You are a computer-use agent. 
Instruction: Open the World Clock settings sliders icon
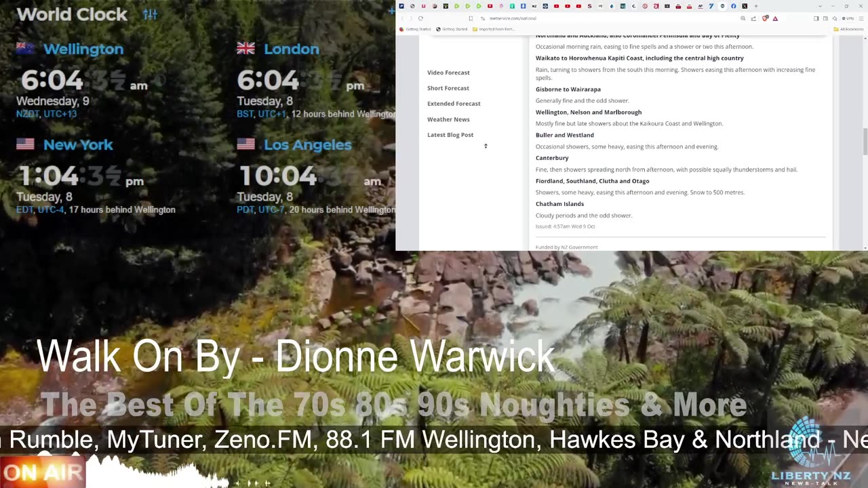pos(150,14)
